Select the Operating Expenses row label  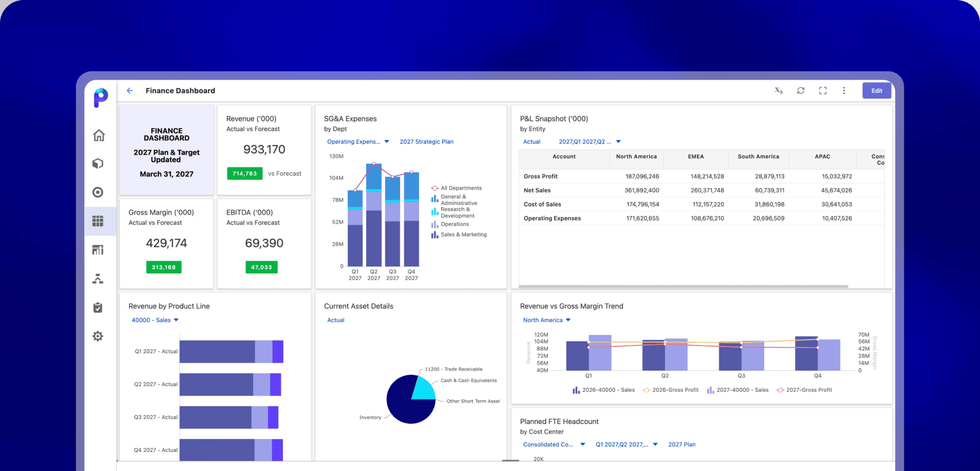point(552,218)
